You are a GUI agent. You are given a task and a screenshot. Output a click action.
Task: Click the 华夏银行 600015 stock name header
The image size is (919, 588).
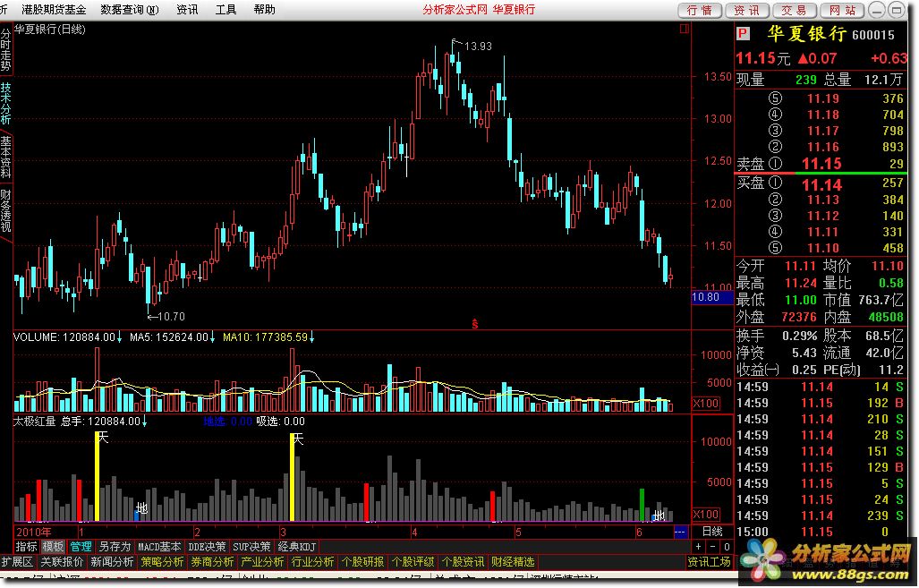coord(830,34)
